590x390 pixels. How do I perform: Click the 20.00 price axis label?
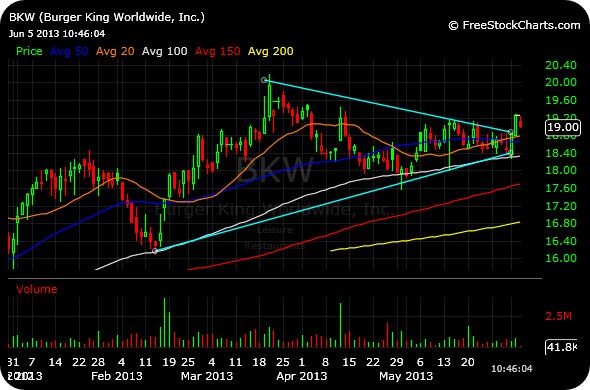(x=561, y=82)
